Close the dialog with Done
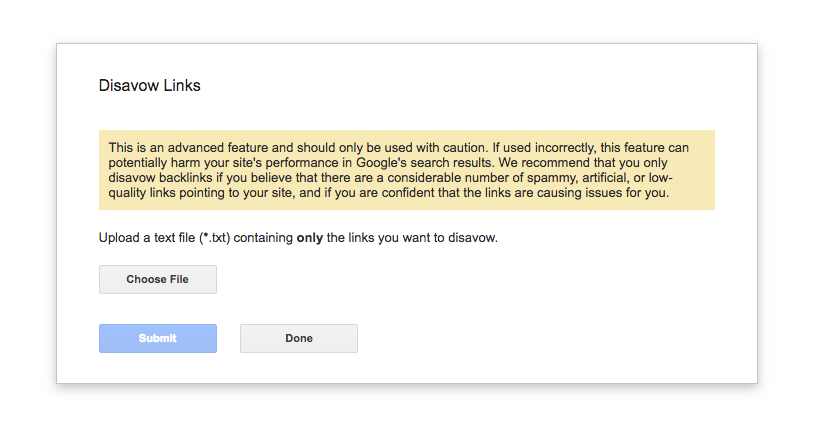 click(x=298, y=338)
